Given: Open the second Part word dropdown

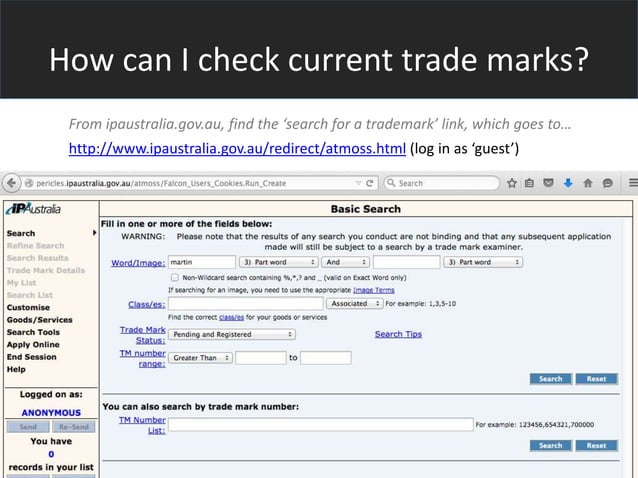Looking at the screenshot, I should (x=483, y=262).
